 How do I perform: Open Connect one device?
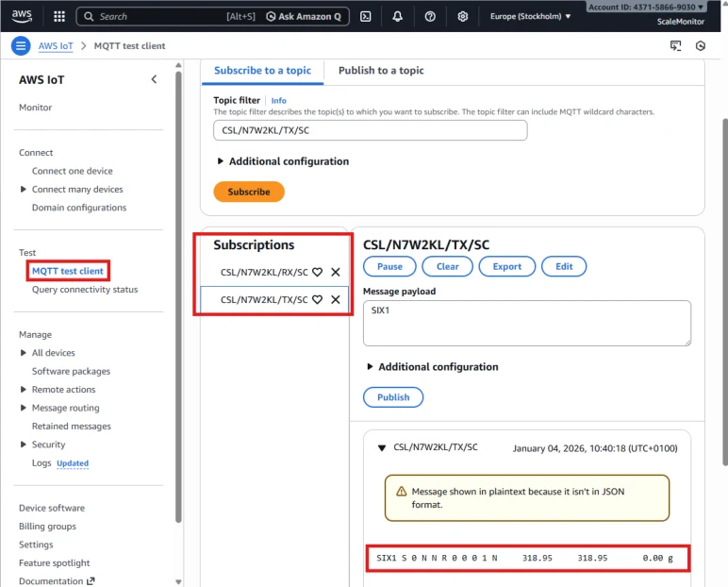[x=73, y=171]
